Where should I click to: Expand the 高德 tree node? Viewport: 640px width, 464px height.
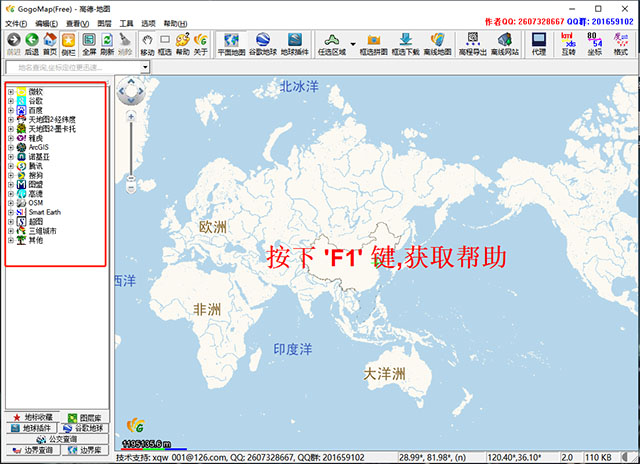coord(11,193)
